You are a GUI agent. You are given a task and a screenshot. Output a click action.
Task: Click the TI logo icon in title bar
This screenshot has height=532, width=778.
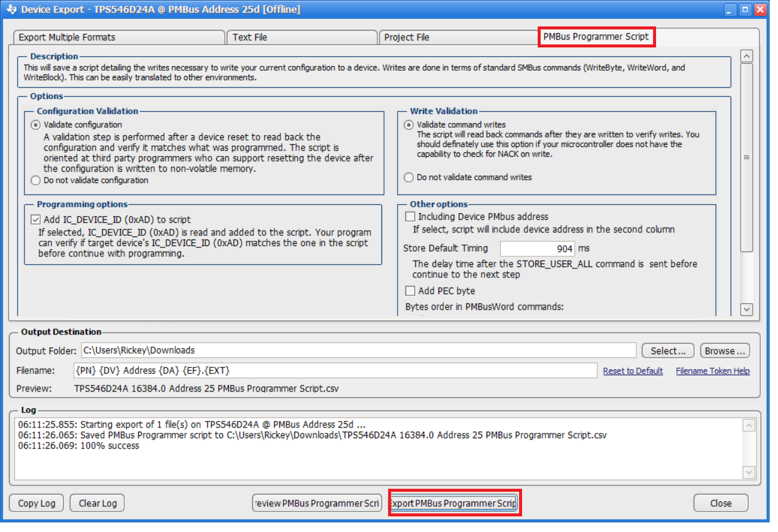click(x=10, y=9)
